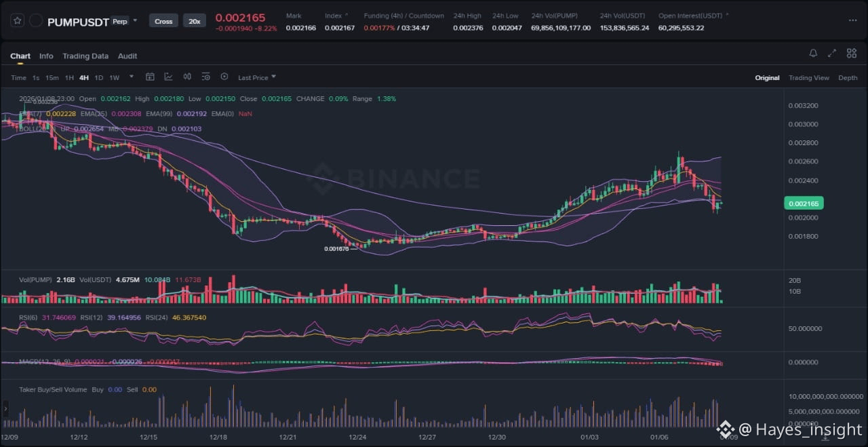Add PUMPUSDT to favorites with star icon
This screenshot has width=868, height=447.
17,21
